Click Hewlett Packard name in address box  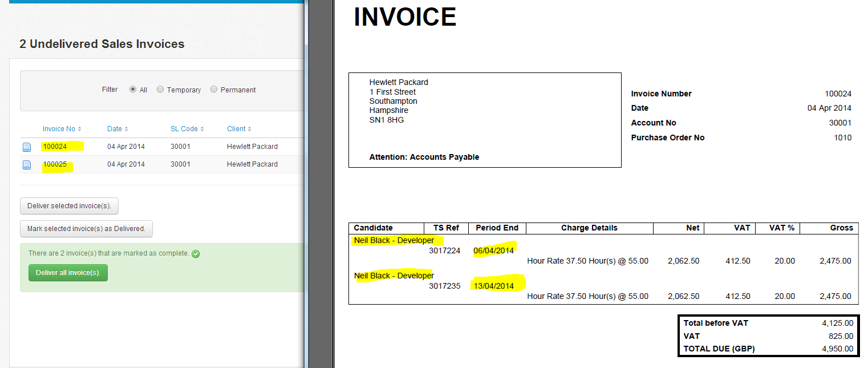tap(399, 82)
